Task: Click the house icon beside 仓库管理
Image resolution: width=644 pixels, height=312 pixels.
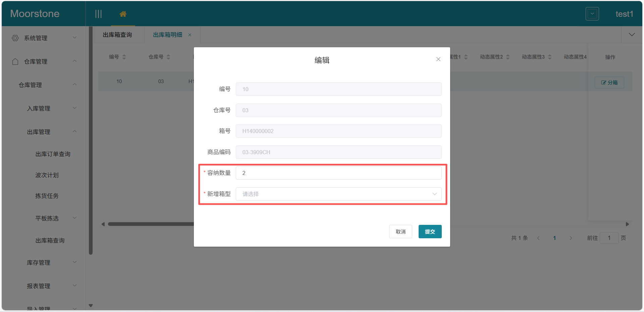Action: click(15, 61)
